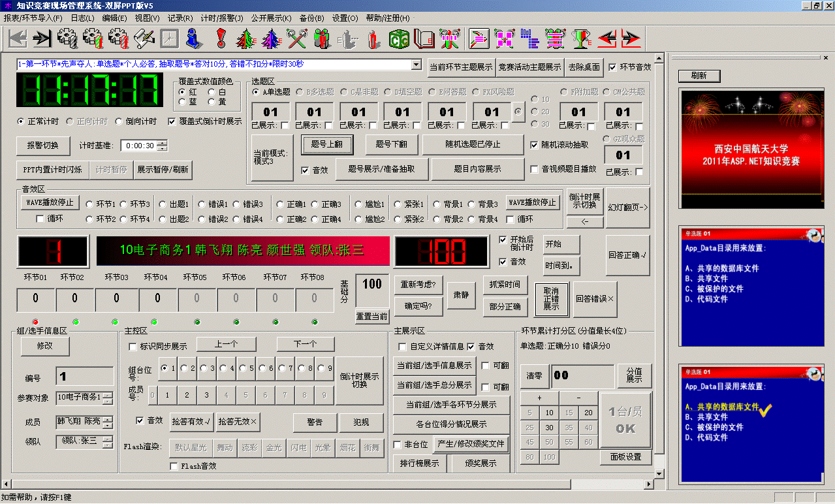The height and width of the screenshot is (504, 835).
Task: Click the clock icon in the toolbar
Action: [x=170, y=39]
